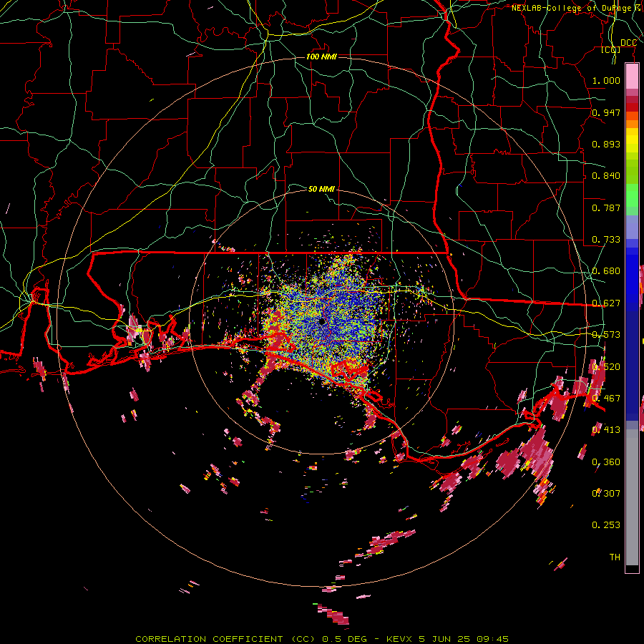Click the TH threshold label
Screen dimensions: 644x644
[615, 557]
